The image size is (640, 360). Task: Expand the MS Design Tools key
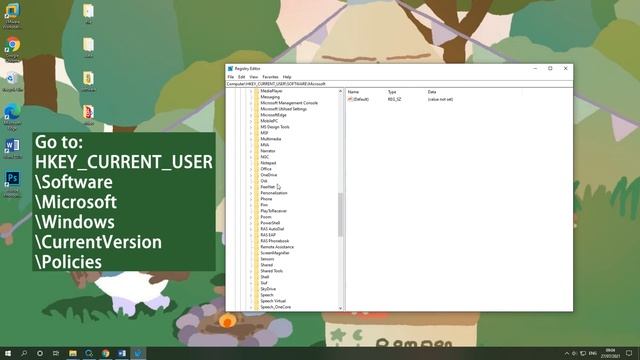[251, 127]
